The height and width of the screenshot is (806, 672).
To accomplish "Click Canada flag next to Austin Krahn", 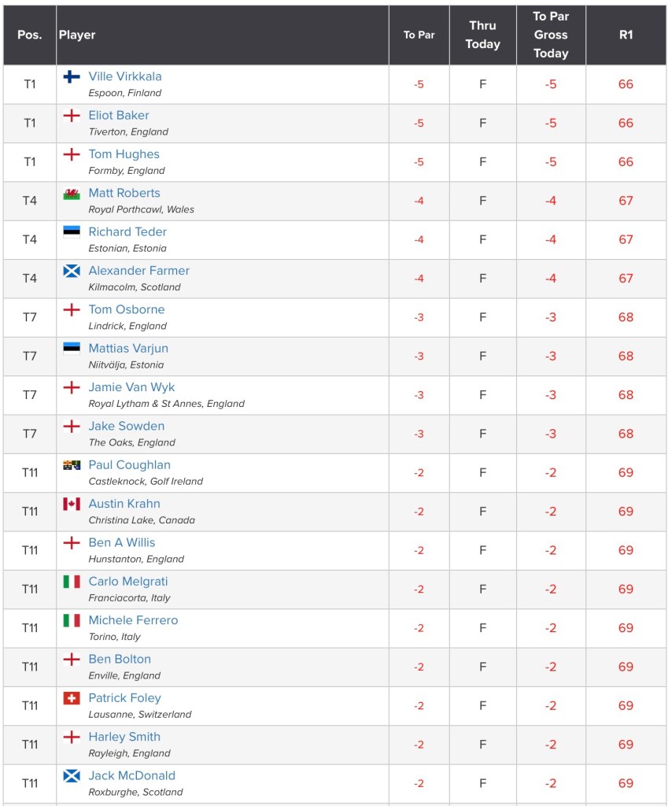I will coord(72,504).
